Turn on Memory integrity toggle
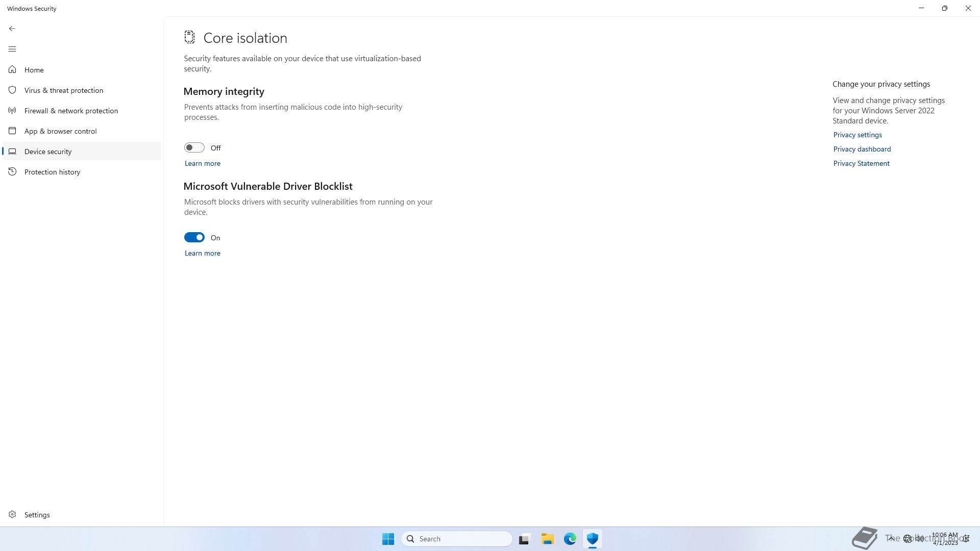Screen dimensions: 980x551 [x=194, y=147]
